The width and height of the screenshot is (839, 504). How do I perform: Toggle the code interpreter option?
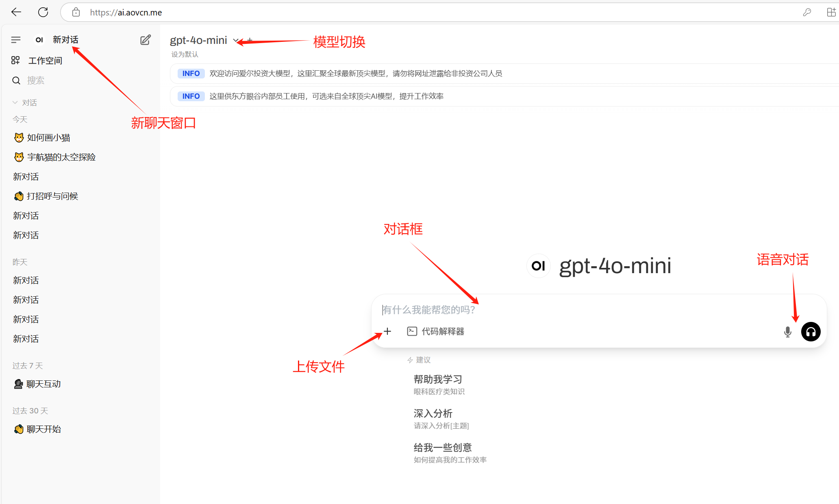point(436,331)
